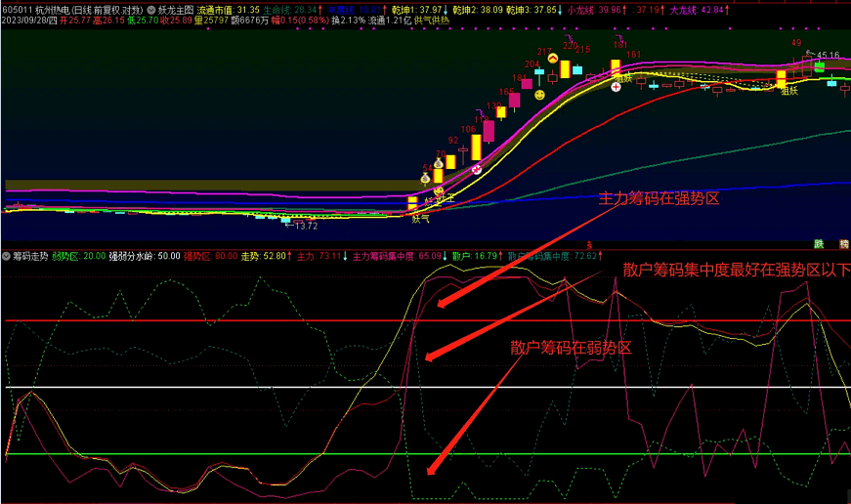Click the 强弱分水岭: 50.00 label

click(x=145, y=256)
